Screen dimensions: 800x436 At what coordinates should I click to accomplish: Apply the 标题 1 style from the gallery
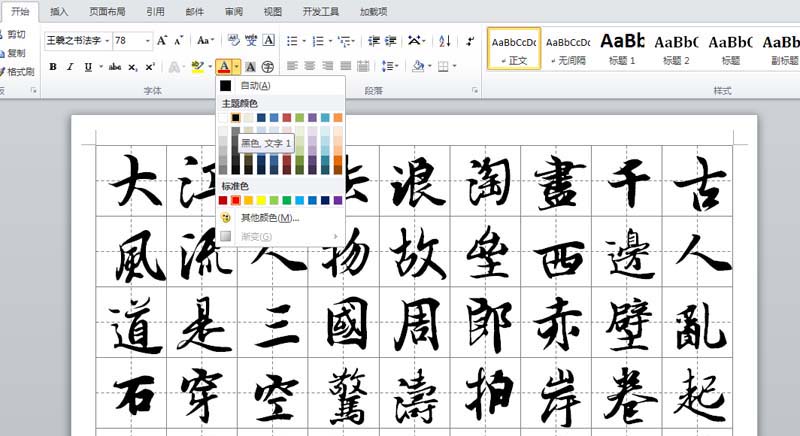(622, 46)
